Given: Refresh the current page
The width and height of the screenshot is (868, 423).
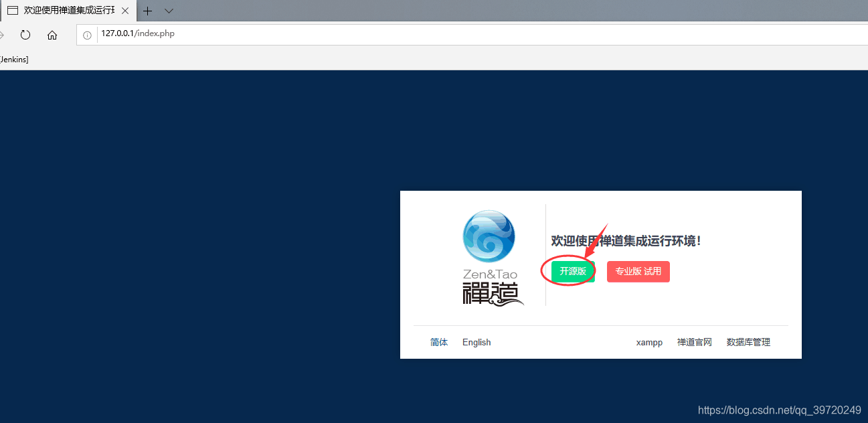Looking at the screenshot, I should (25, 35).
